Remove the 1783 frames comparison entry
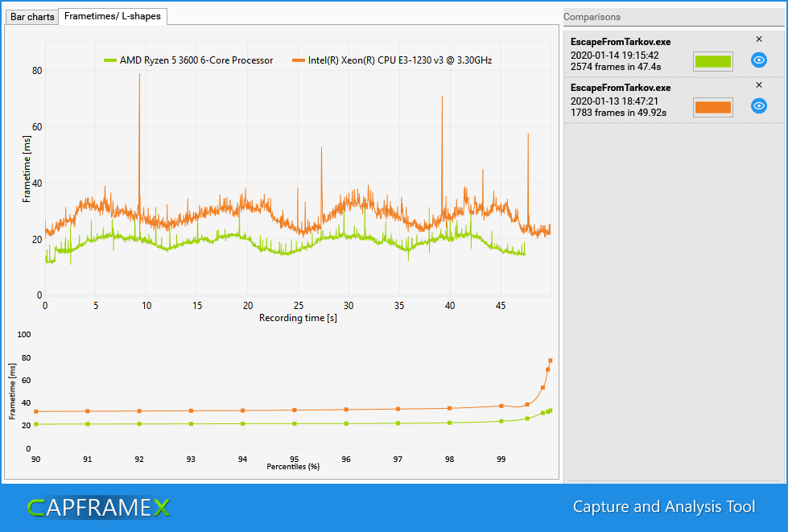 click(759, 85)
